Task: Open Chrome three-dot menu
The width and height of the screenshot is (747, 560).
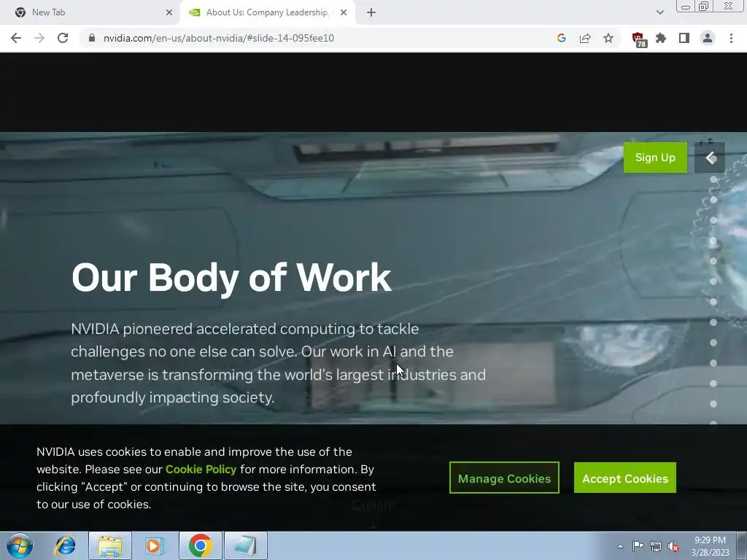Action: [x=731, y=38]
